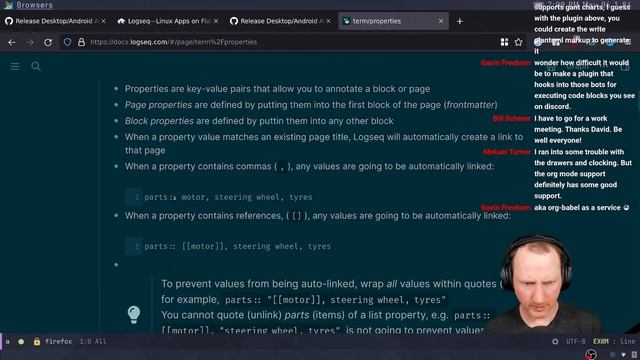Bookmark this page with the star icon
640x360 pixels.
[x=518, y=42]
